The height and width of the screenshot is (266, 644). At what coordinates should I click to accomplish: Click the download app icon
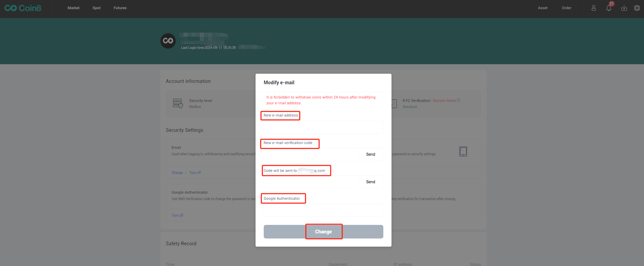pos(624,8)
